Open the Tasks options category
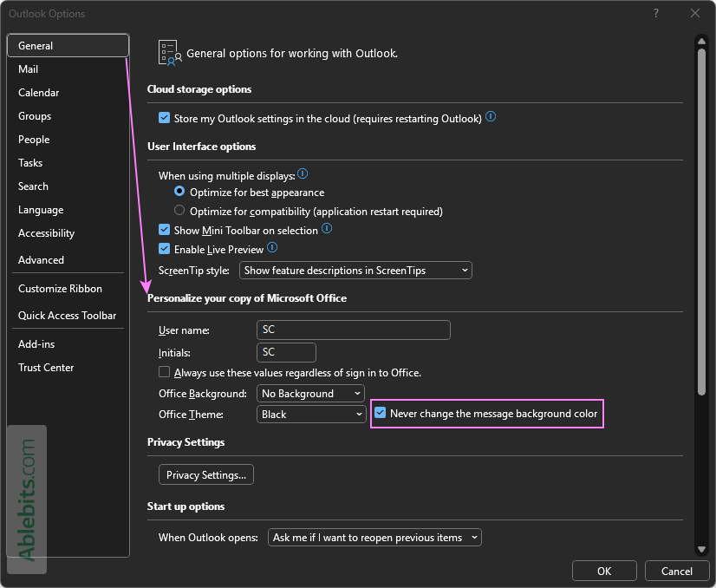 tap(68, 163)
